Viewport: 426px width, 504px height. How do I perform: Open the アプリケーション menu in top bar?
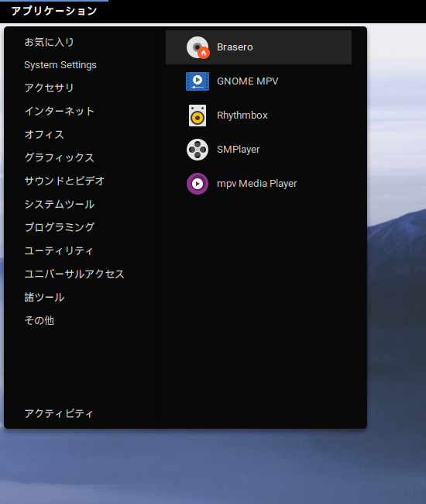pyautogui.click(x=54, y=11)
